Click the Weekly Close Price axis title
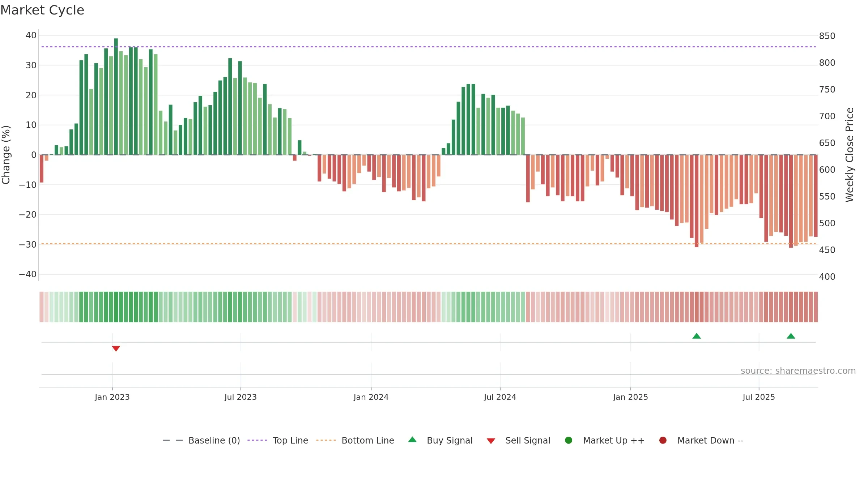The height and width of the screenshot is (488, 868). (850, 155)
